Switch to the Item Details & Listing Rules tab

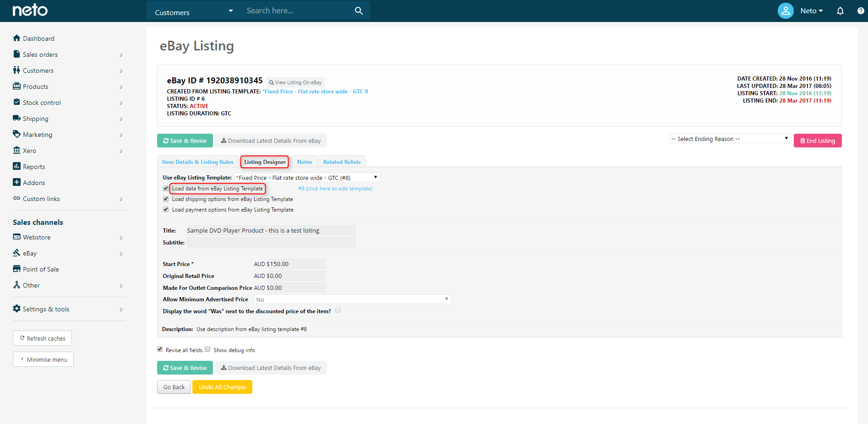(x=197, y=162)
